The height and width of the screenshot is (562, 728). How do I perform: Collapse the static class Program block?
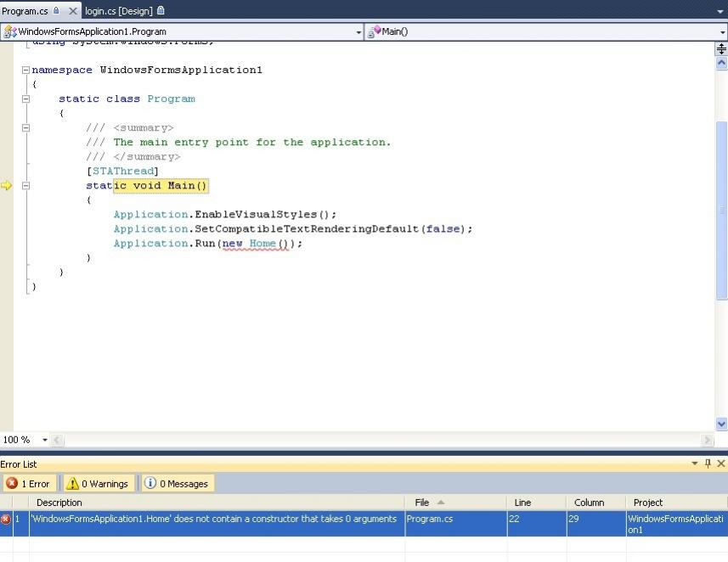tap(26, 98)
